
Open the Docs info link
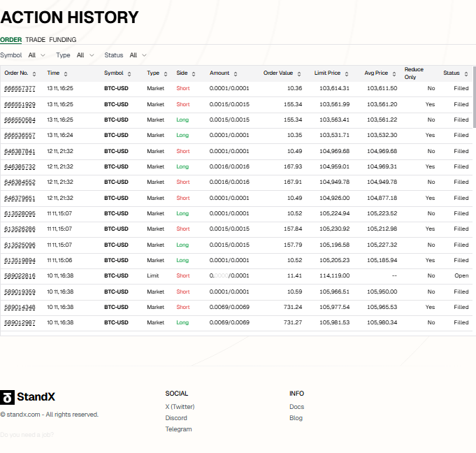pos(296,407)
